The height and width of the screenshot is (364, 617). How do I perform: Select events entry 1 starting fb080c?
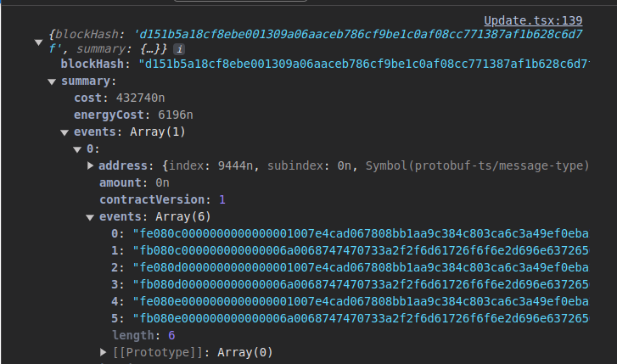click(361, 250)
